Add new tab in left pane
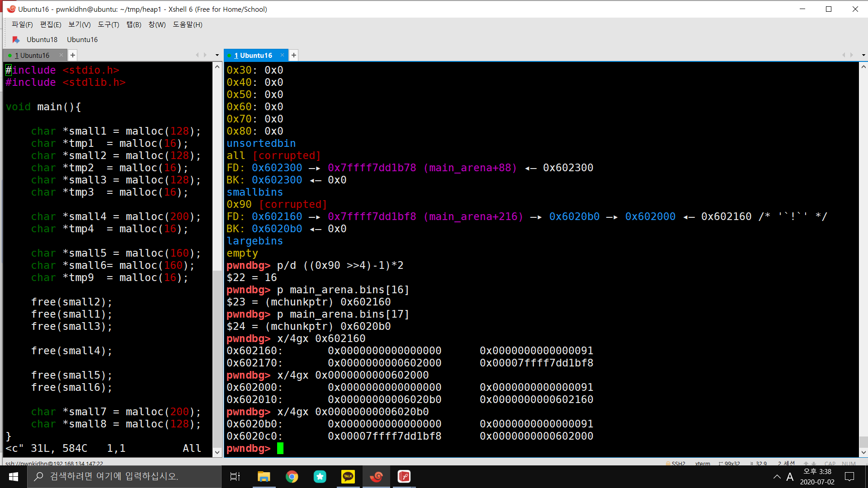The width and height of the screenshot is (868, 488). click(73, 55)
